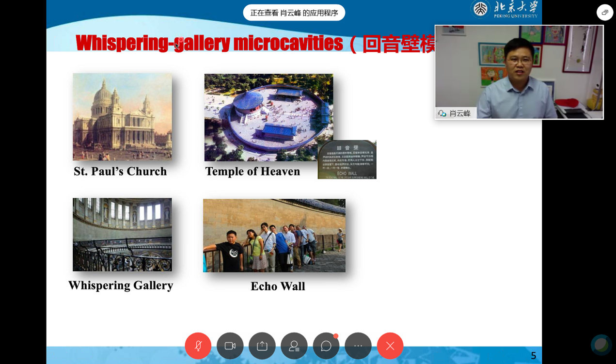Click the headset icon beside 肖云峰

(x=442, y=113)
